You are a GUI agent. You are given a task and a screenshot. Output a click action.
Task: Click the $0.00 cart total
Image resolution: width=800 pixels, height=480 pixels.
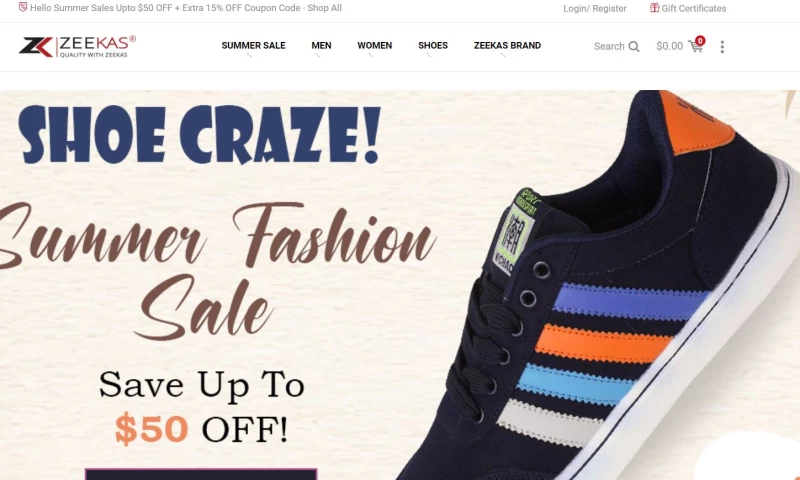pos(669,46)
